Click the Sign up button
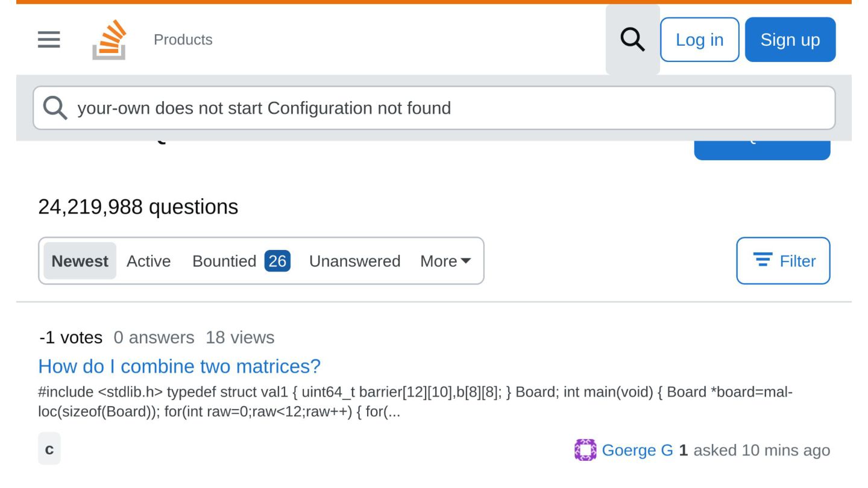The height and width of the screenshot is (488, 868). (x=790, y=40)
